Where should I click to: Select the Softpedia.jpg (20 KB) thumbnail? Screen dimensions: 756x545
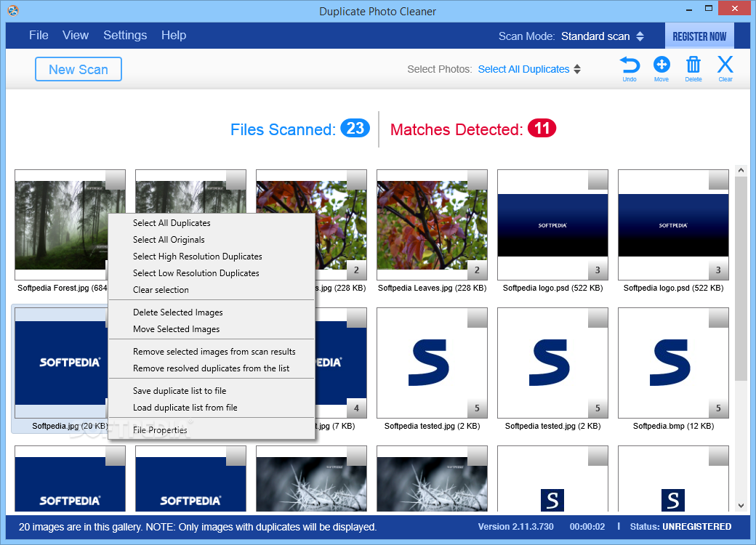pyautogui.click(x=60, y=363)
